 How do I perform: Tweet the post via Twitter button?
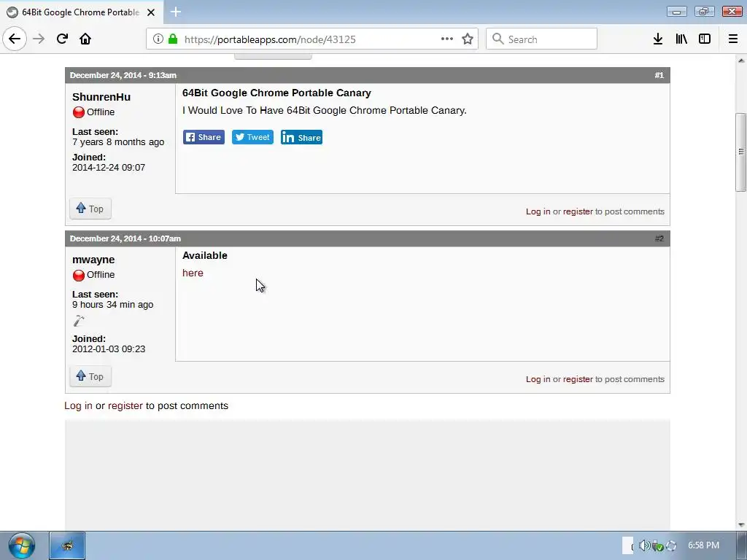click(252, 137)
